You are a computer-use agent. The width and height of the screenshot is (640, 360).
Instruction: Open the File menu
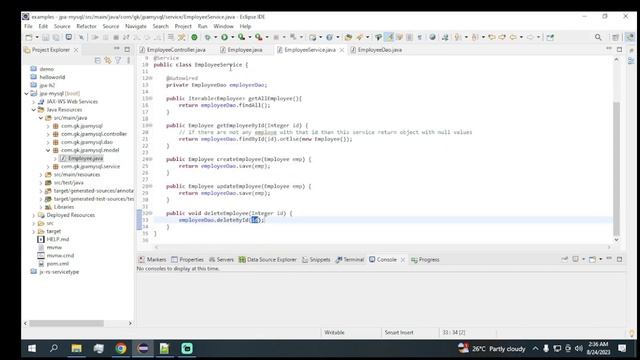28,26
